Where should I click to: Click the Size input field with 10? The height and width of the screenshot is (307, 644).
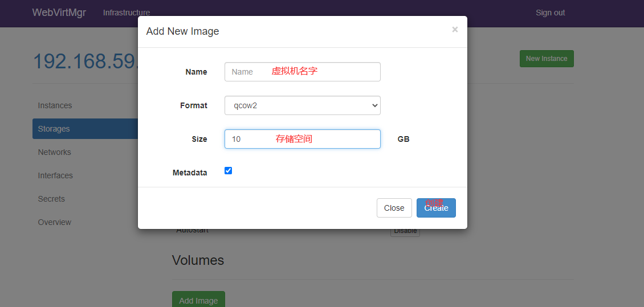pos(302,139)
